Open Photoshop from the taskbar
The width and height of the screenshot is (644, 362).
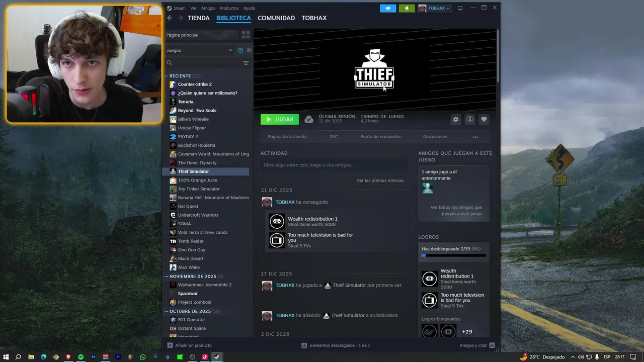(93, 357)
